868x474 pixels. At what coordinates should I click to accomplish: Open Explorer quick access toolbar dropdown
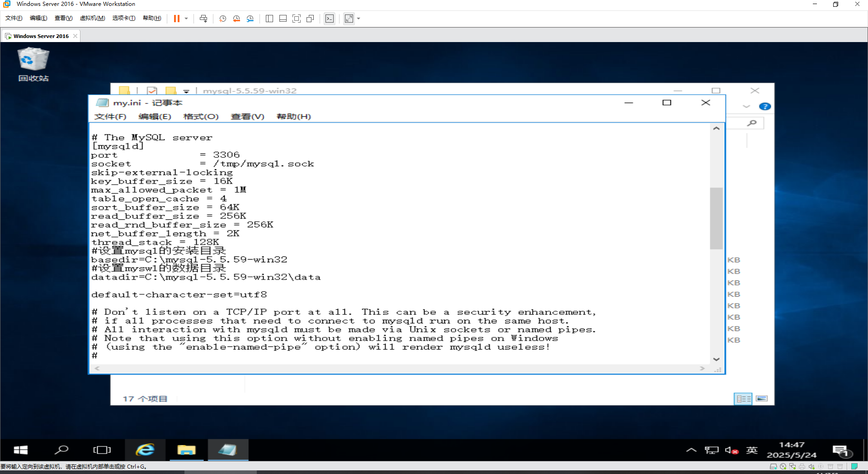[186, 91]
